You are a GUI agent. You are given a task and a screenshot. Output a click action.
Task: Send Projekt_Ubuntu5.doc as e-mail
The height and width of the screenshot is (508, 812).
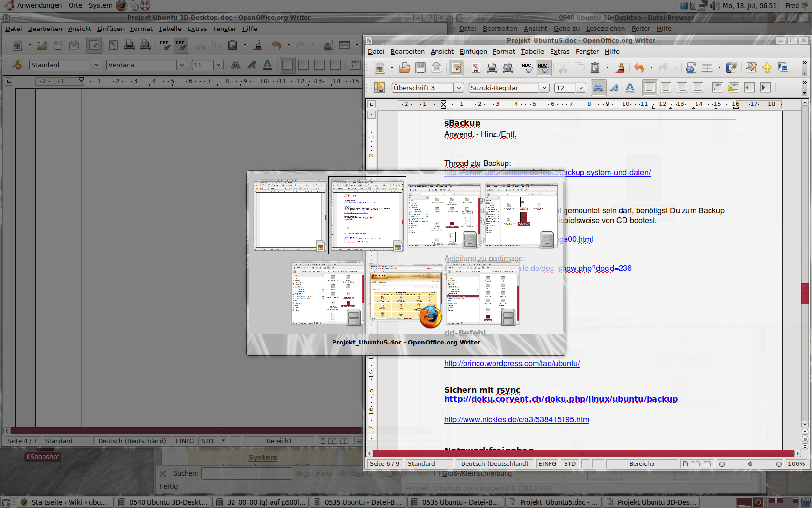tap(436, 68)
